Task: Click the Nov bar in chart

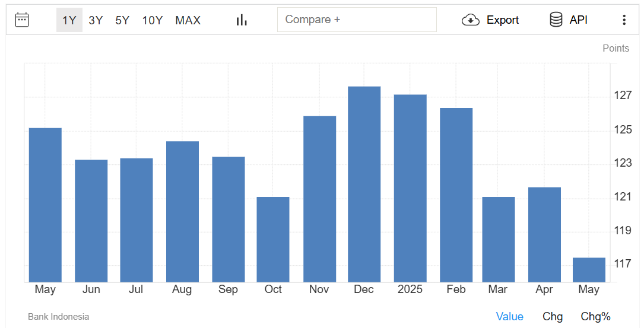Action: tap(319, 199)
